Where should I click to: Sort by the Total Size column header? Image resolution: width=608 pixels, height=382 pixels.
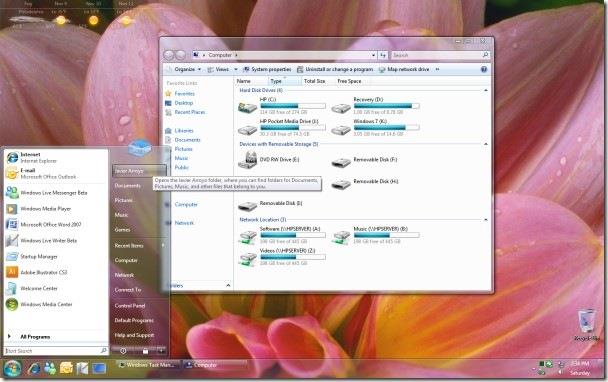[314, 81]
